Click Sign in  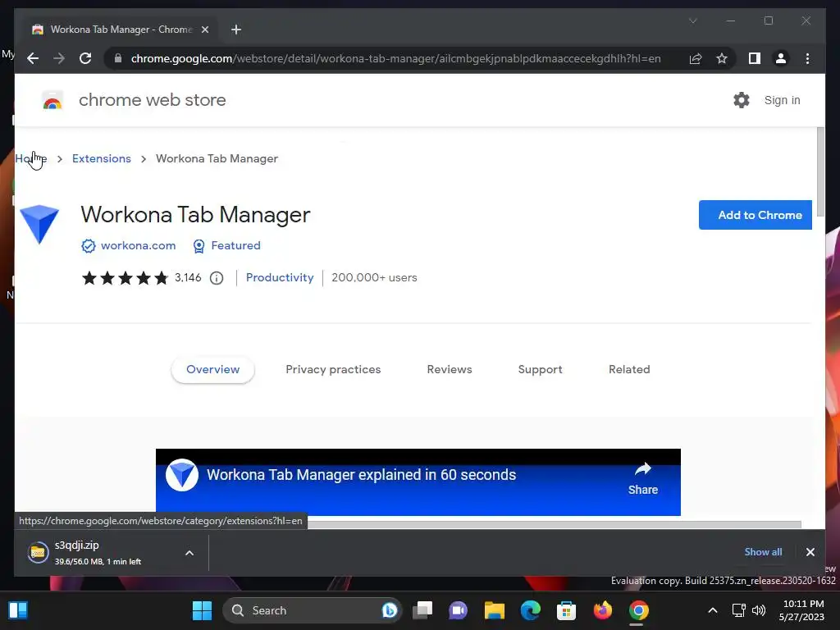[782, 100]
